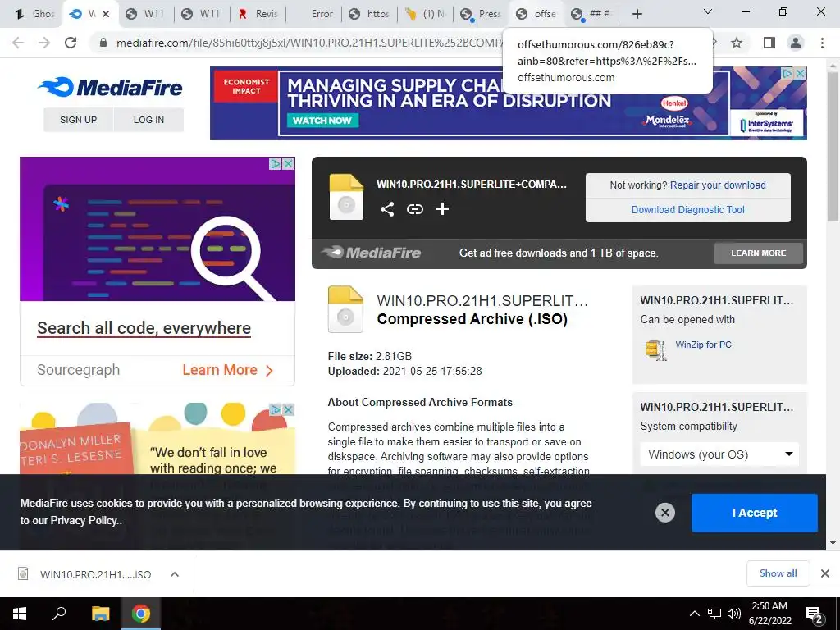This screenshot has height=630, width=840.
Task: Click the MediaFire logo at top left
Action: [x=111, y=87]
